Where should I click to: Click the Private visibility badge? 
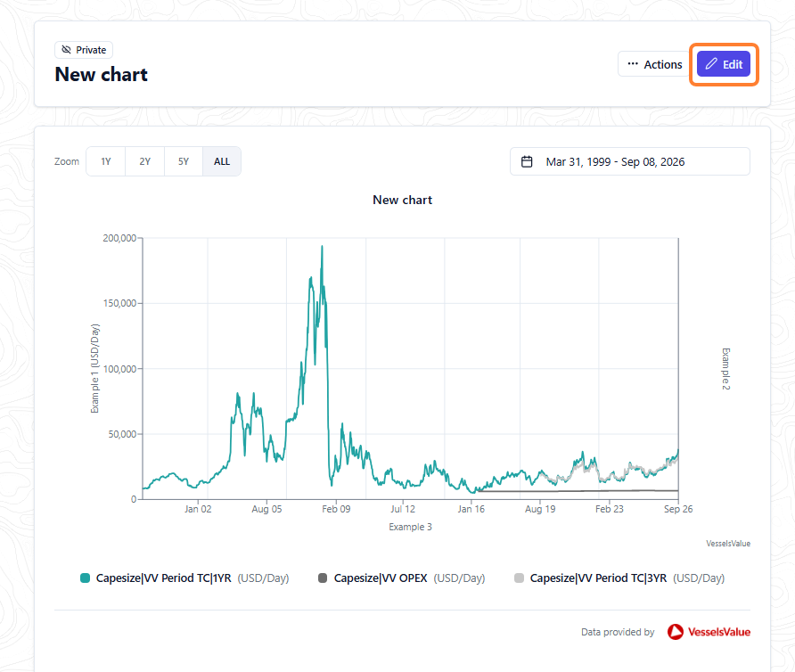click(84, 50)
